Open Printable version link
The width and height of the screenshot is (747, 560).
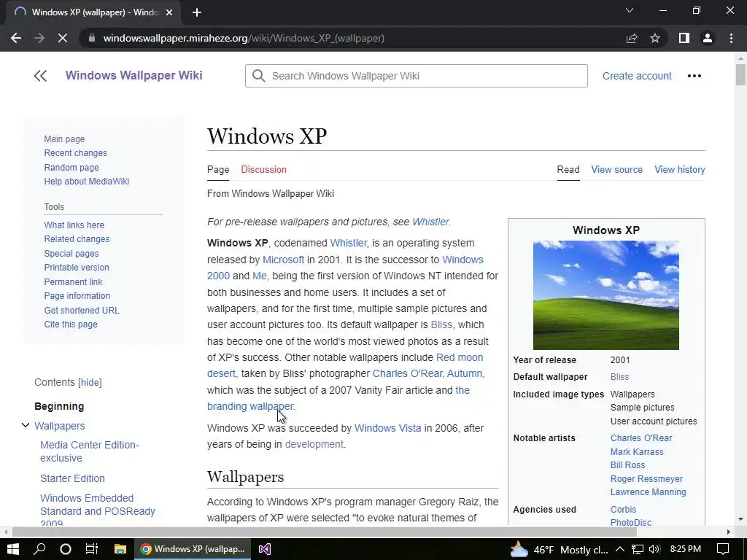pyautogui.click(x=76, y=268)
